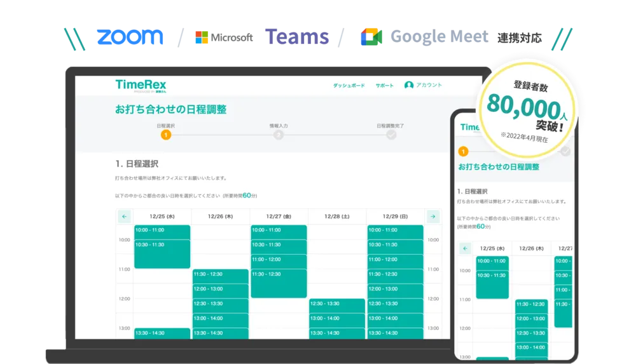Click the Zoom logo at top
636x364 pixels.
[x=130, y=37]
